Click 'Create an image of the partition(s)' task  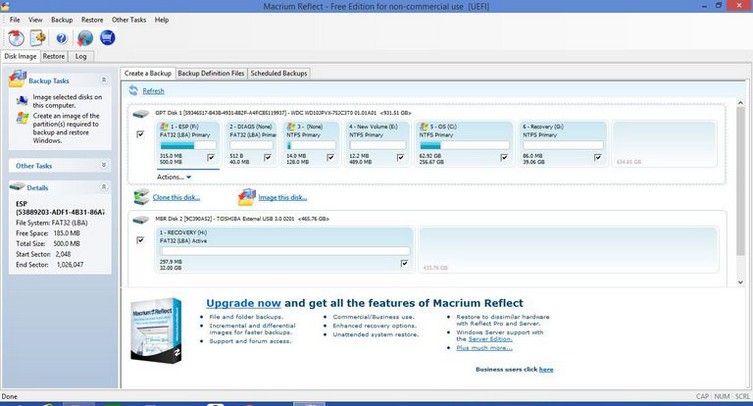pyautogui.click(x=66, y=128)
